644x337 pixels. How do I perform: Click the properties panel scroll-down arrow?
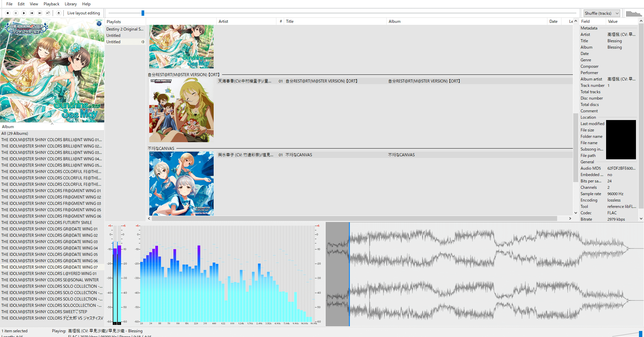(641, 219)
